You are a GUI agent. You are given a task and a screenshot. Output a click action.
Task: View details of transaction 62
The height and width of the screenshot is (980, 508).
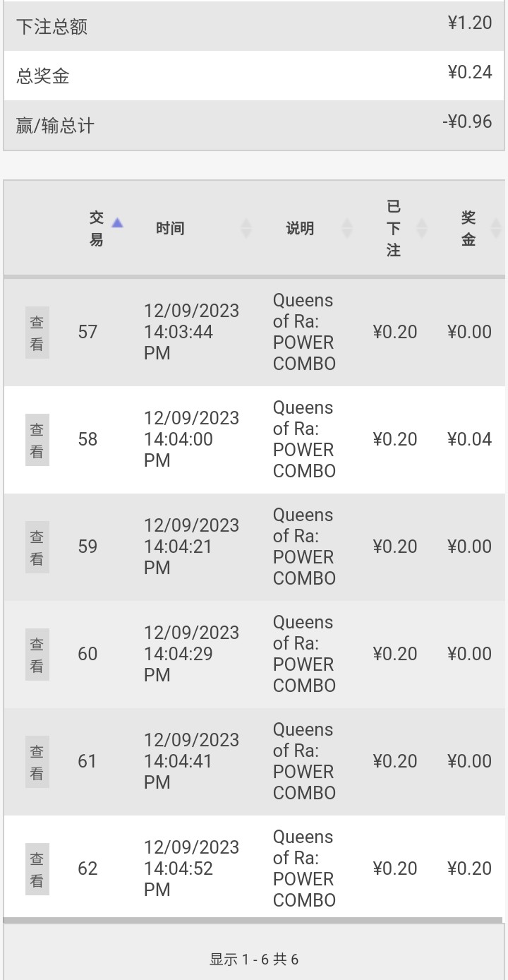click(x=37, y=869)
